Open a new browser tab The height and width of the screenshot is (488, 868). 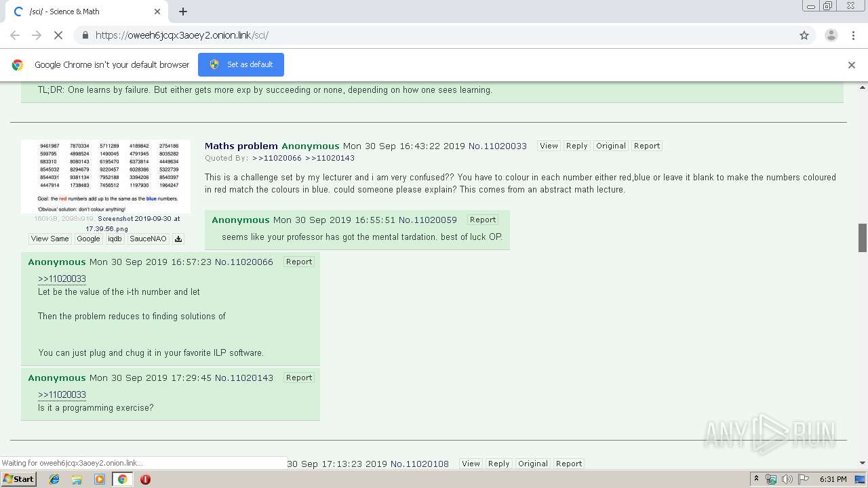[x=183, y=12]
